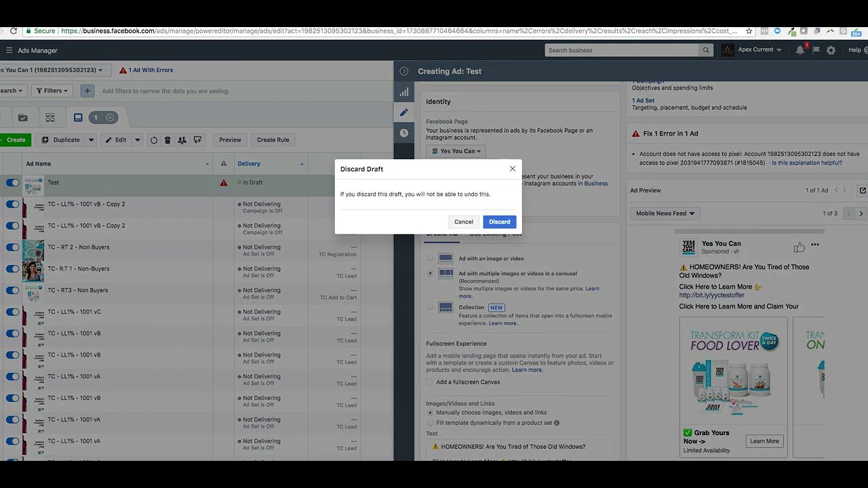Open the history clock sidebar icon
The image size is (868, 488).
click(404, 133)
